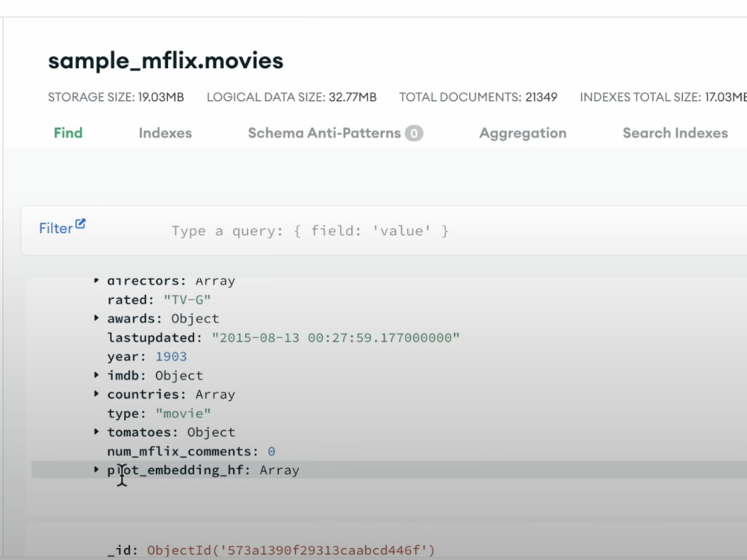Click the STORAGE SIZE 19.03MB stat
The height and width of the screenshot is (560, 747).
click(x=116, y=97)
